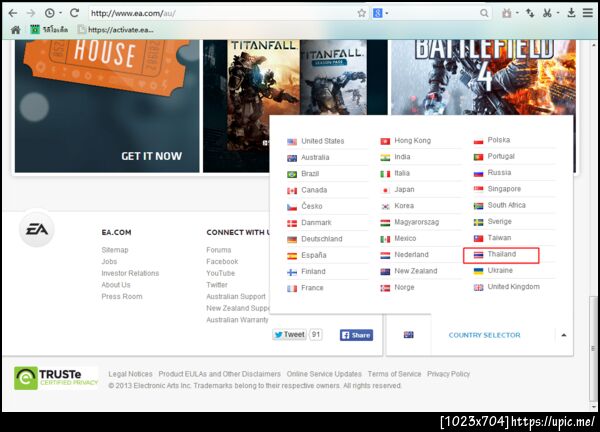
Task: Click the EA logo in footer
Action: (x=37, y=230)
